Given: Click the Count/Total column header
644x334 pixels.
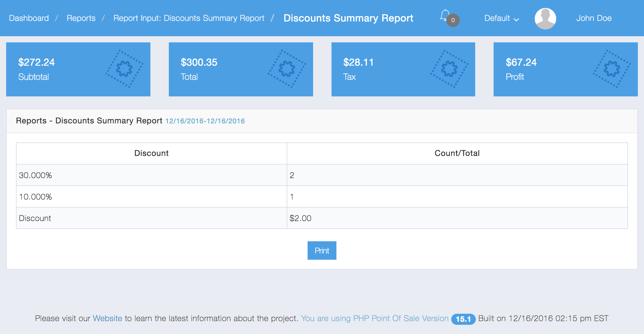Looking at the screenshot, I should coord(457,153).
